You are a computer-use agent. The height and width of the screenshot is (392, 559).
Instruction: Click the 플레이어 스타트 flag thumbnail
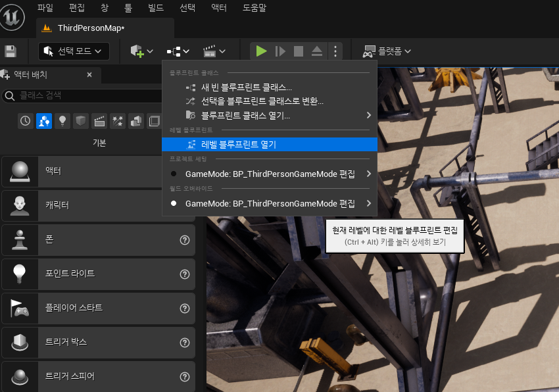[20, 308]
